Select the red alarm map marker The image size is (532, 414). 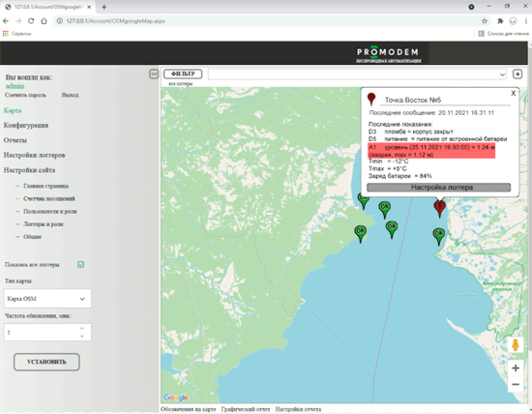(x=440, y=208)
